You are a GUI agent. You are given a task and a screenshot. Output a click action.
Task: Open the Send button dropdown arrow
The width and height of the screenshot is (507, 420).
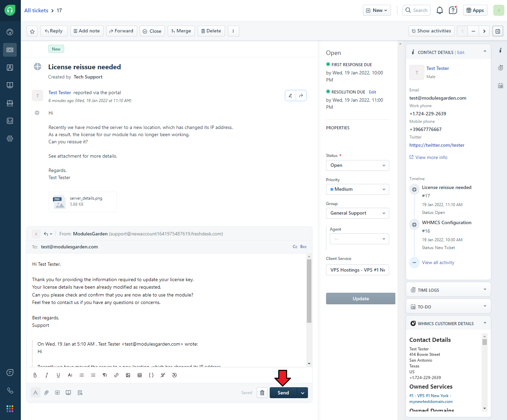[302, 393]
